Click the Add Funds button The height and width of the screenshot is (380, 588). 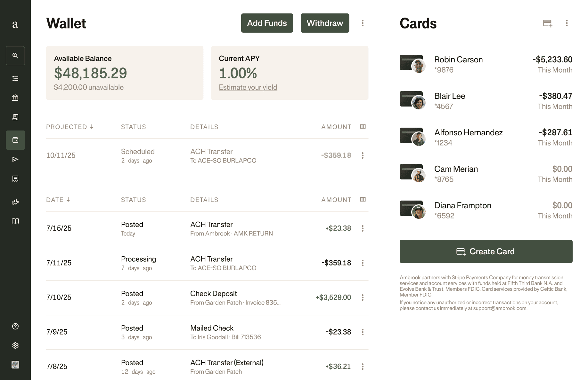(267, 23)
